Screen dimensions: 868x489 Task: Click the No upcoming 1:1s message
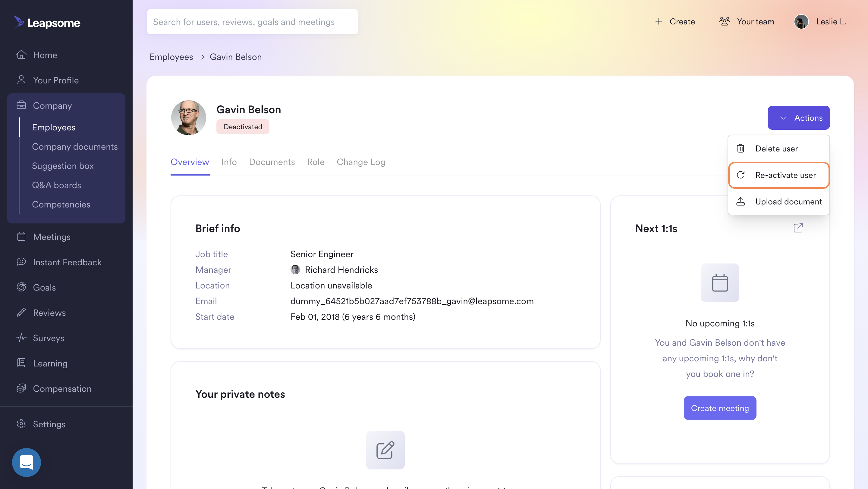tap(720, 323)
